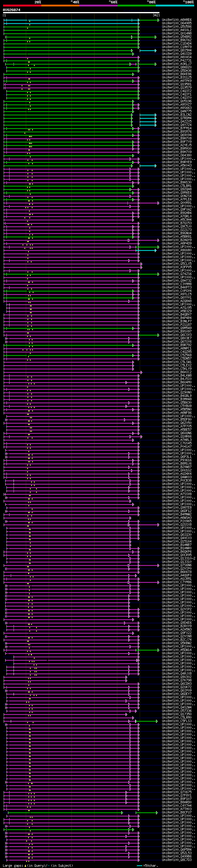This screenshot has width=197, height=868.
Task: Select the UniRef100_Q9ZQA8 hit label
Action: tap(177, 189)
